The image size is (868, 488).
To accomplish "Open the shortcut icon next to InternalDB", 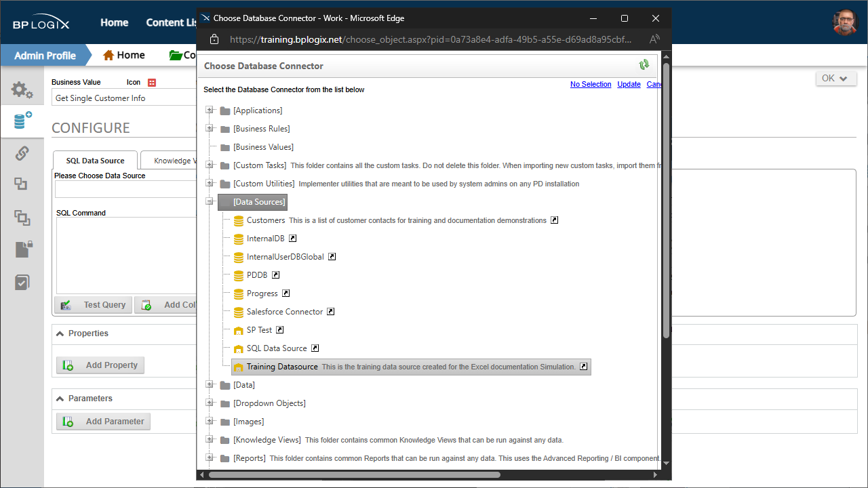I will 293,239.
